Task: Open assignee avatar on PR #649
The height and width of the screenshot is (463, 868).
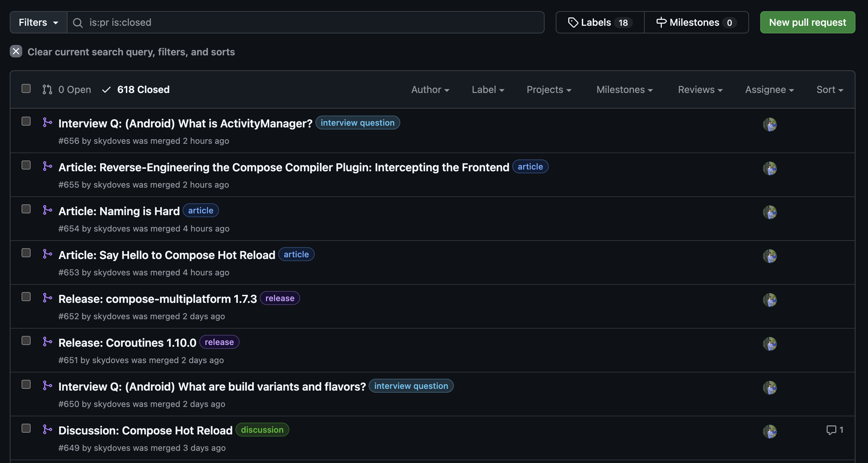Action: (x=770, y=431)
